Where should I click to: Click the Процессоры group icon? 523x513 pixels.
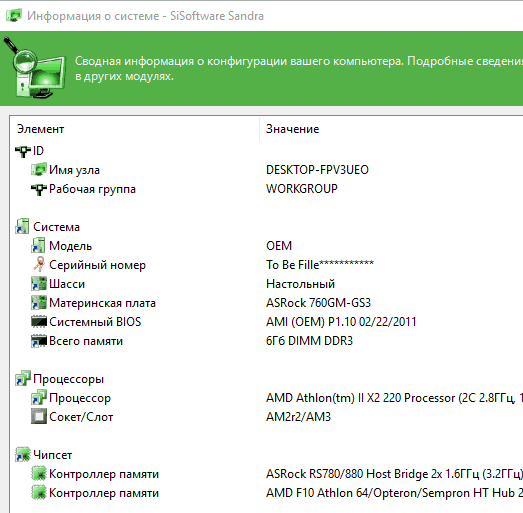pos(23,378)
